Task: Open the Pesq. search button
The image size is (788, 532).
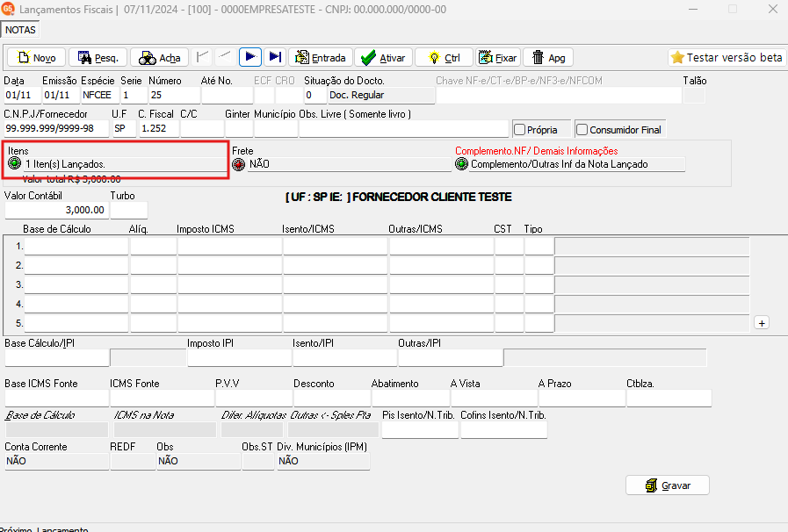Action: coord(98,58)
